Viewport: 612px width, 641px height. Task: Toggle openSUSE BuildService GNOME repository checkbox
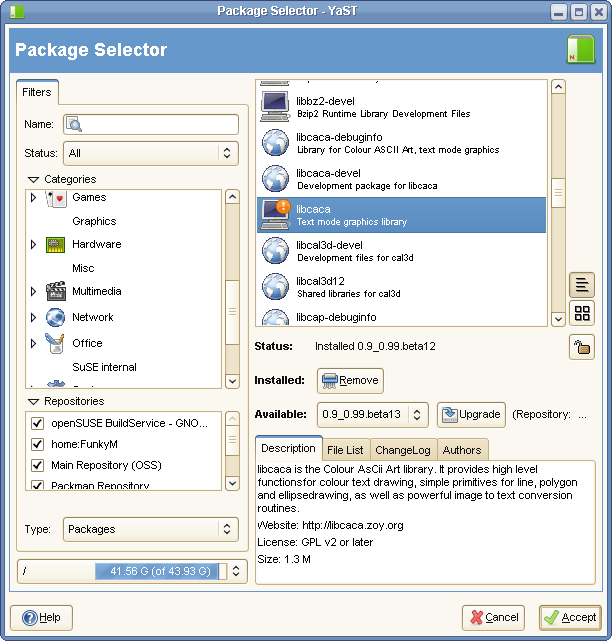(x=38, y=423)
